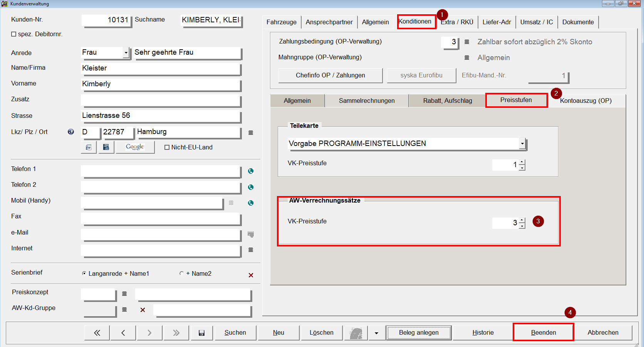Open the list icon beside Mobil field
The height and width of the screenshot is (347, 644).
pos(231,203)
